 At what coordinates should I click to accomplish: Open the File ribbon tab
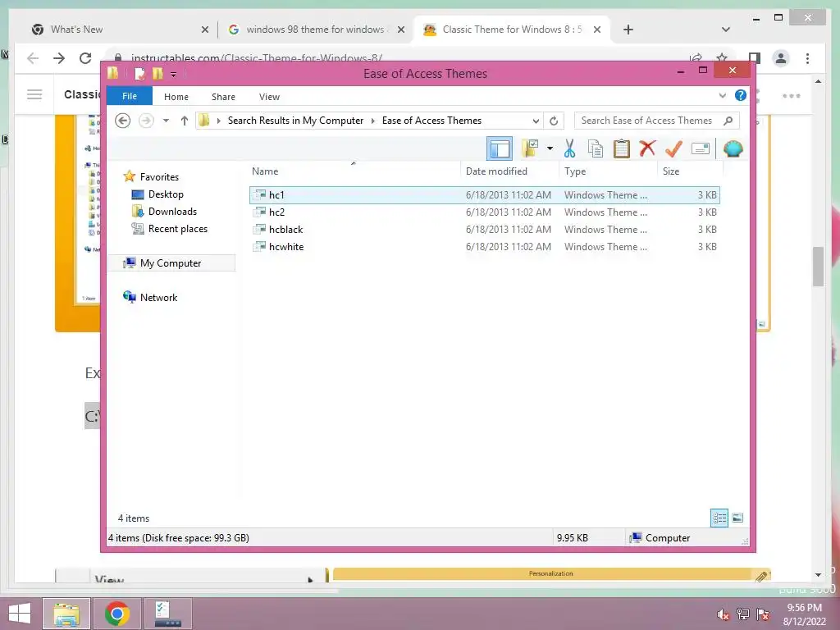pos(129,96)
